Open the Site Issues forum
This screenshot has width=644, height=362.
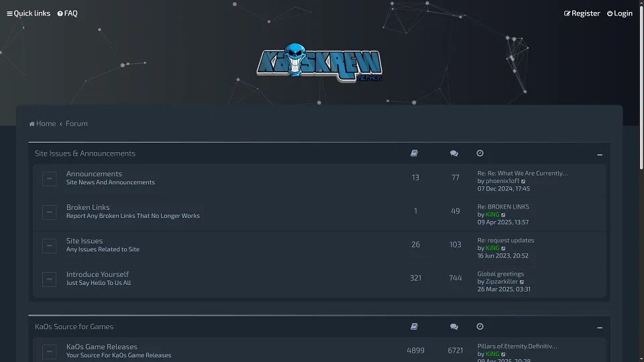85,241
